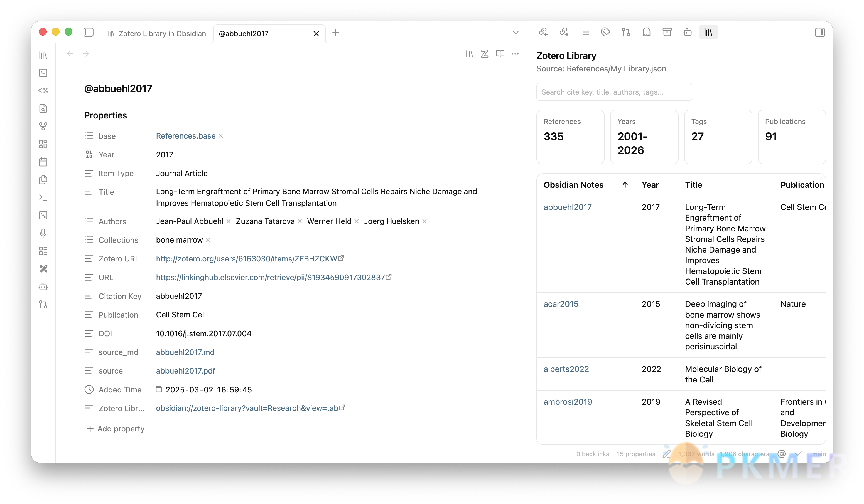864x504 pixels.
Task: Open the Elsevier linkinghub URL
Action: coord(274,277)
